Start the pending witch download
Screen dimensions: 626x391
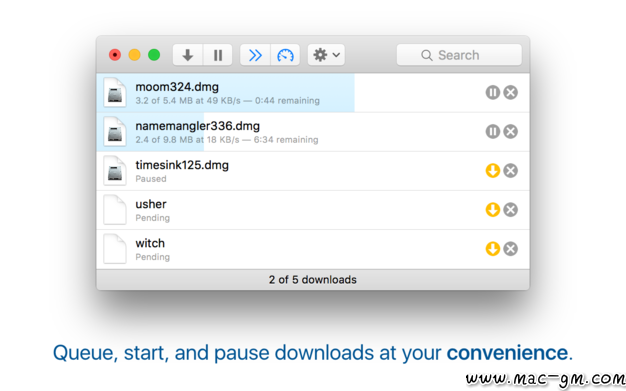pos(493,249)
